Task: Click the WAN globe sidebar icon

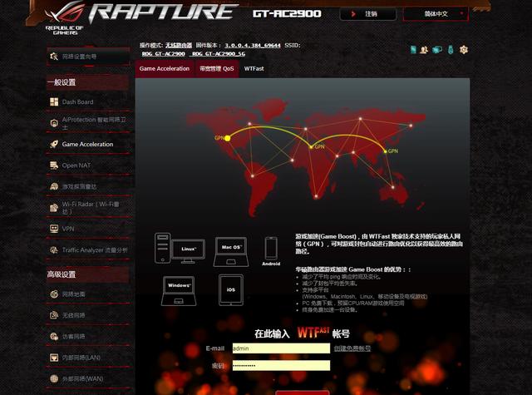Action: 54,378
